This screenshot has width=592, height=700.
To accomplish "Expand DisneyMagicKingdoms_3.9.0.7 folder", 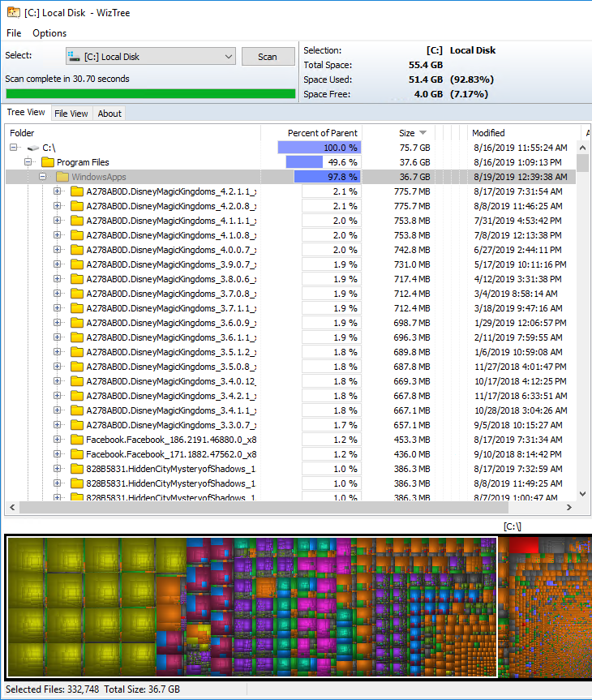I will (57, 264).
